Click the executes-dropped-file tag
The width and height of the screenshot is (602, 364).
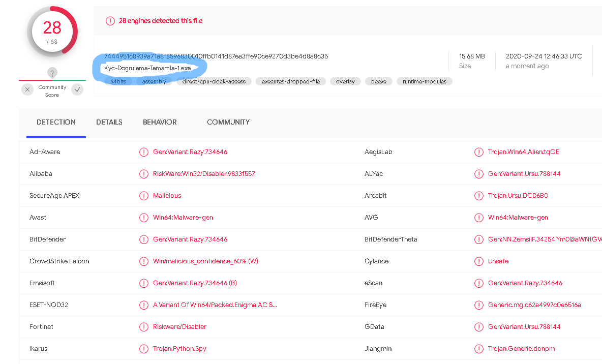click(291, 81)
